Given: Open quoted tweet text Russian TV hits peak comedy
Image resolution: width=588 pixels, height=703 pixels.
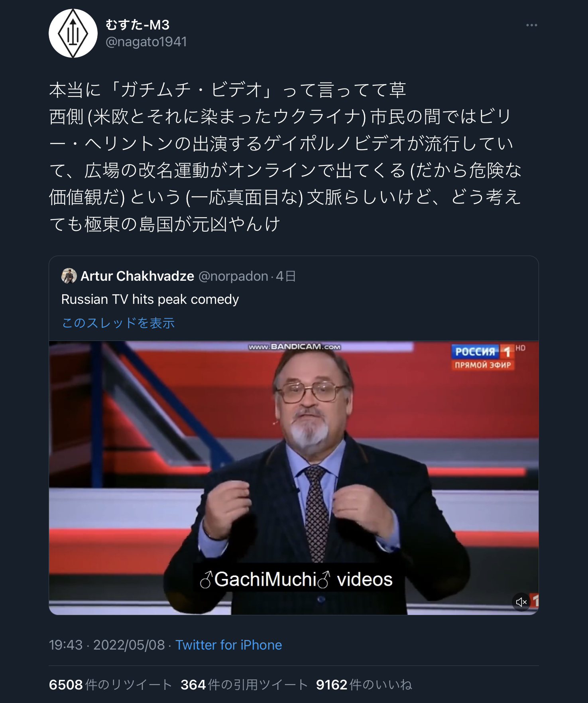Looking at the screenshot, I should tap(150, 299).
